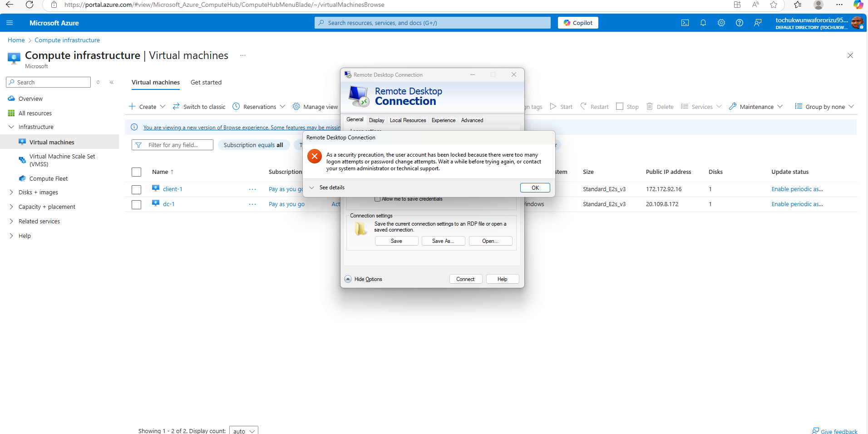Click Hide Options in Remote Desktop window
Screen dimensions: 868x434
tap(363, 279)
